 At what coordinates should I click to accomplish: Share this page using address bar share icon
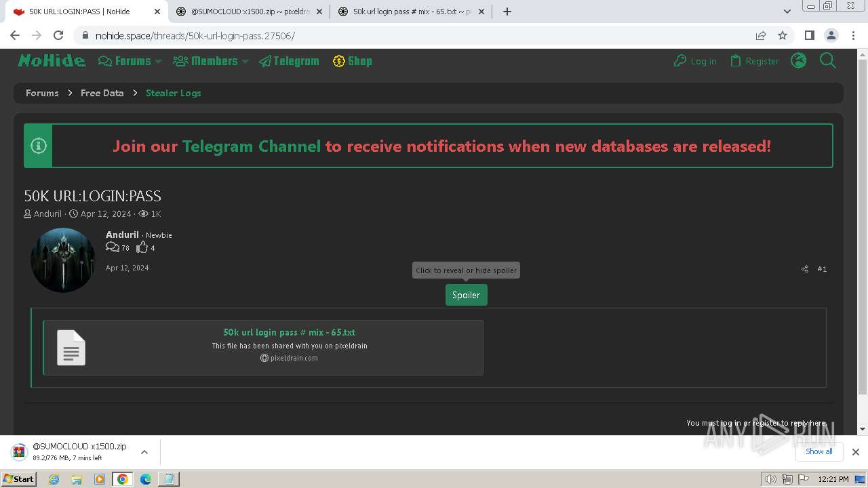click(x=761, y=35)
